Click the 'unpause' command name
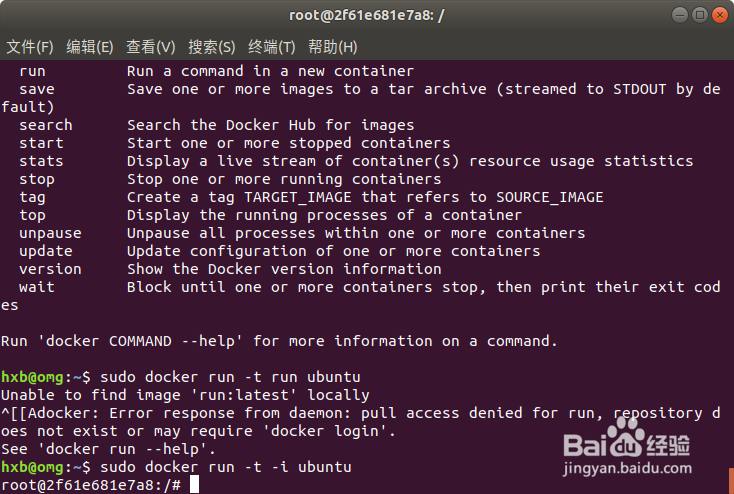The width and height of the screenshot is (734, 494). 50,233
